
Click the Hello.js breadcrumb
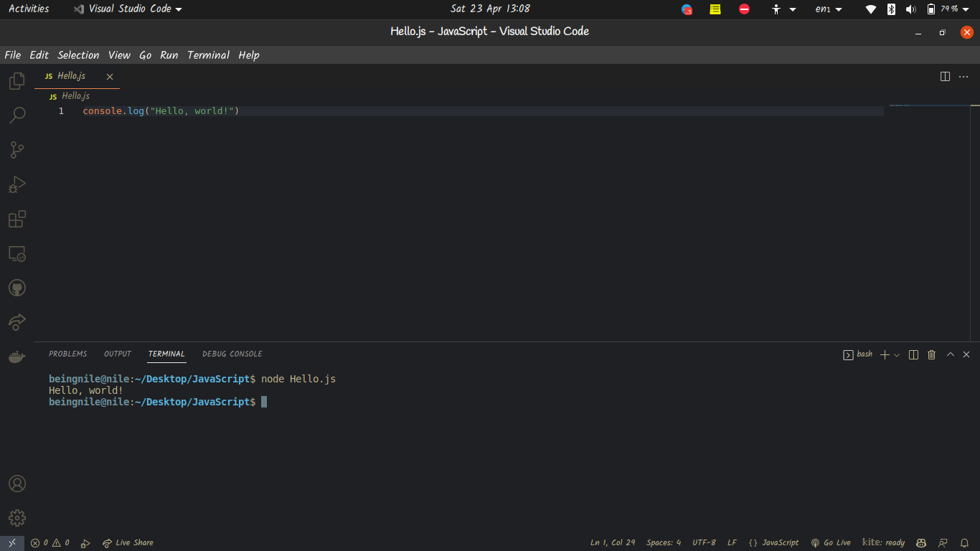click(x=69, y=96)
